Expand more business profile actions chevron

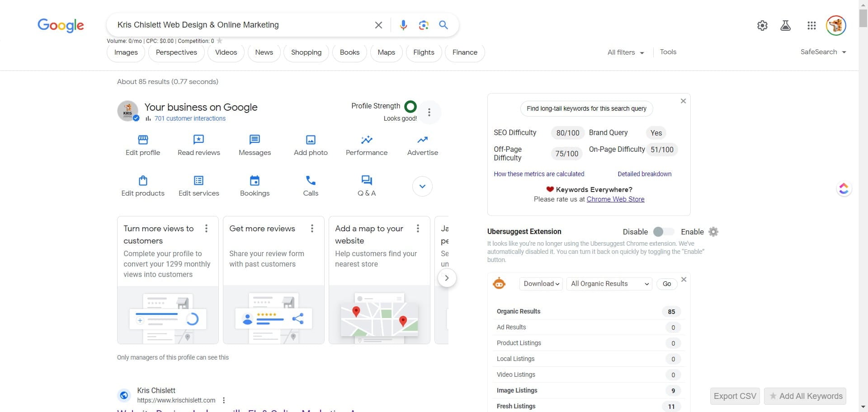pos(422,187)
